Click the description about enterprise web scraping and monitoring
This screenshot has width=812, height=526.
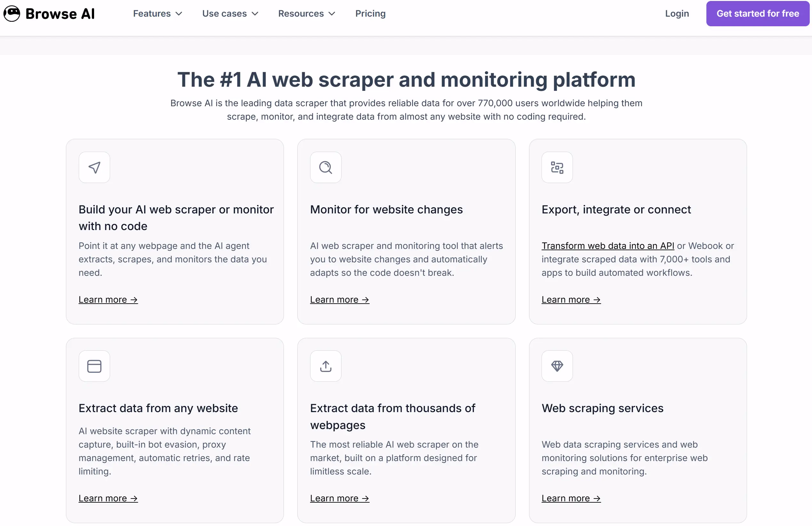(x=625, y=458)
